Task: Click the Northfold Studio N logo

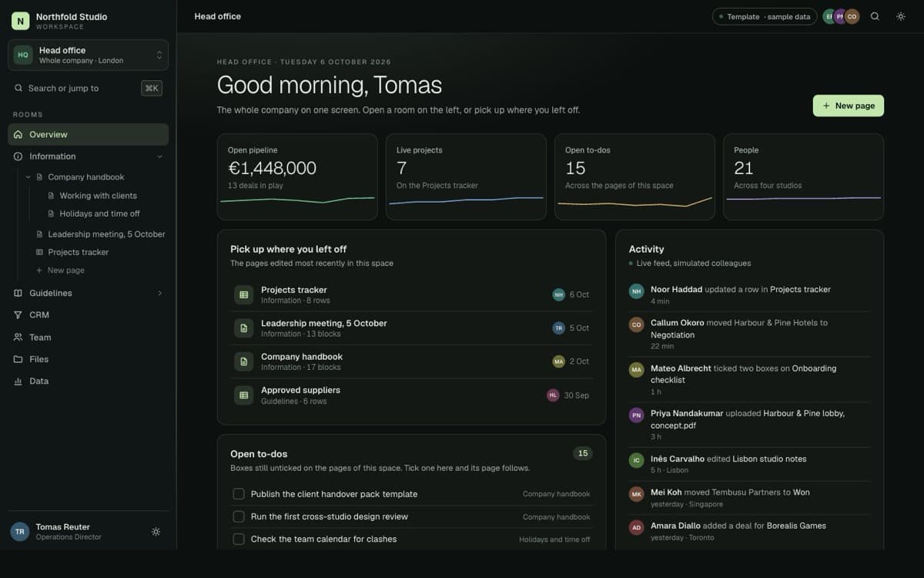Action: pyautogui.click(x=20, y=21)
